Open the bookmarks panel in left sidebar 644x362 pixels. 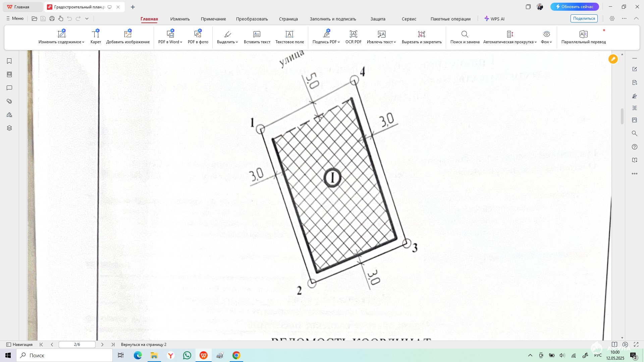(9, 61)
